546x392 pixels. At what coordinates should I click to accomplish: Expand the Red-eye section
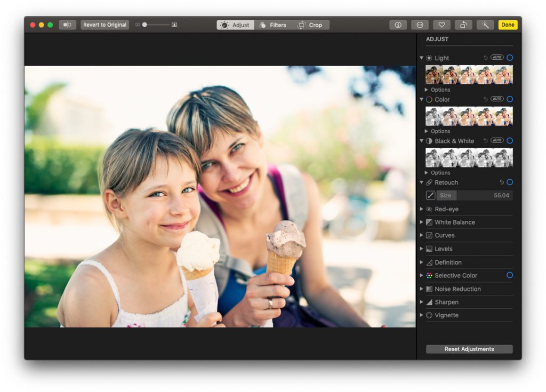coord(421,209)
